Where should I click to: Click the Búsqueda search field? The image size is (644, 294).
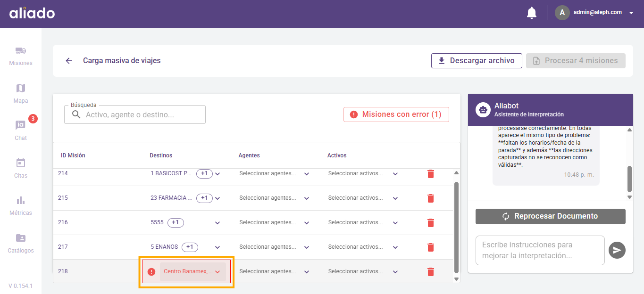(142, 114)
